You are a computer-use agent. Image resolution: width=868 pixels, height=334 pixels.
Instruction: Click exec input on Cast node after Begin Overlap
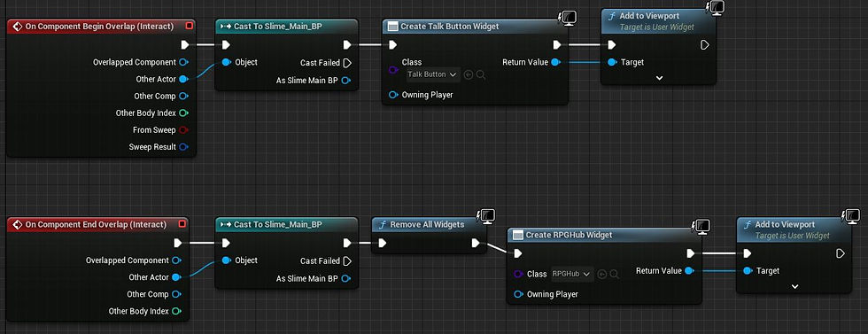(x=226, y=45)
